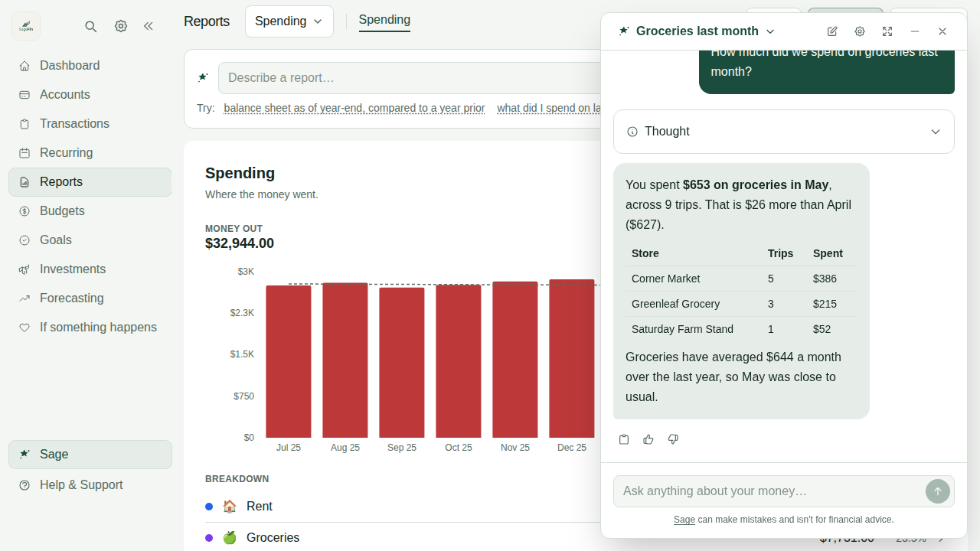Open Sage assistant in sidebar
980x551 pixels.
90,455
